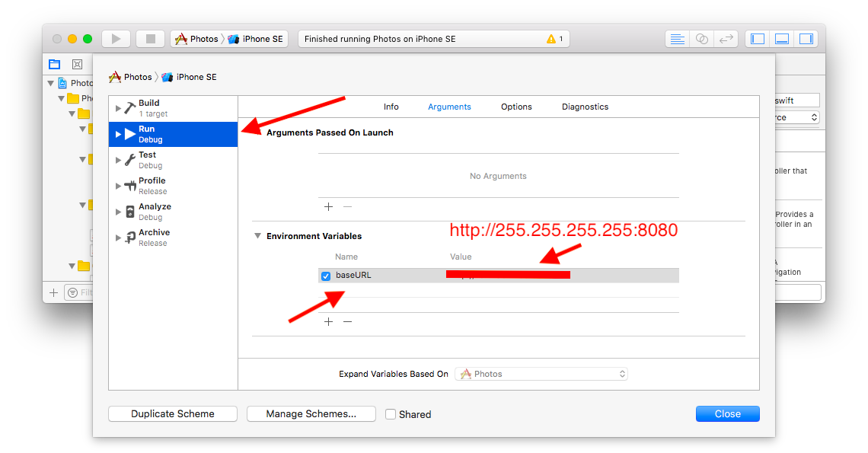
Task: Show the assistant editor
Action: (x=701, y=39)
